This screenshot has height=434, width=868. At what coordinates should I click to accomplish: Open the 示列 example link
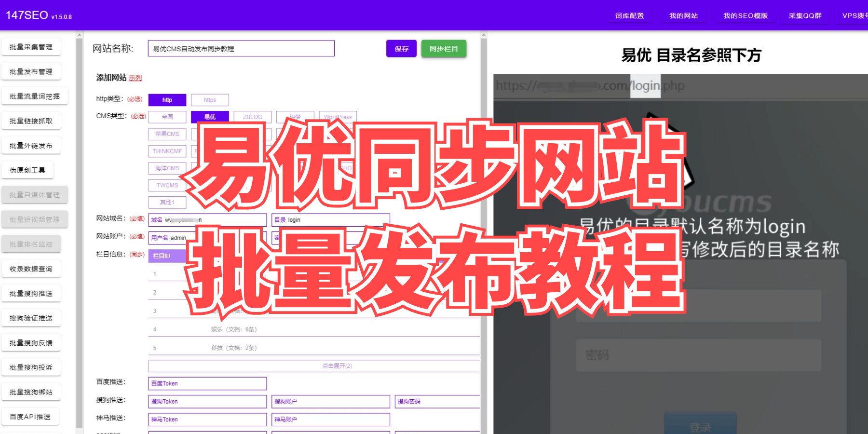coord(135,78)
